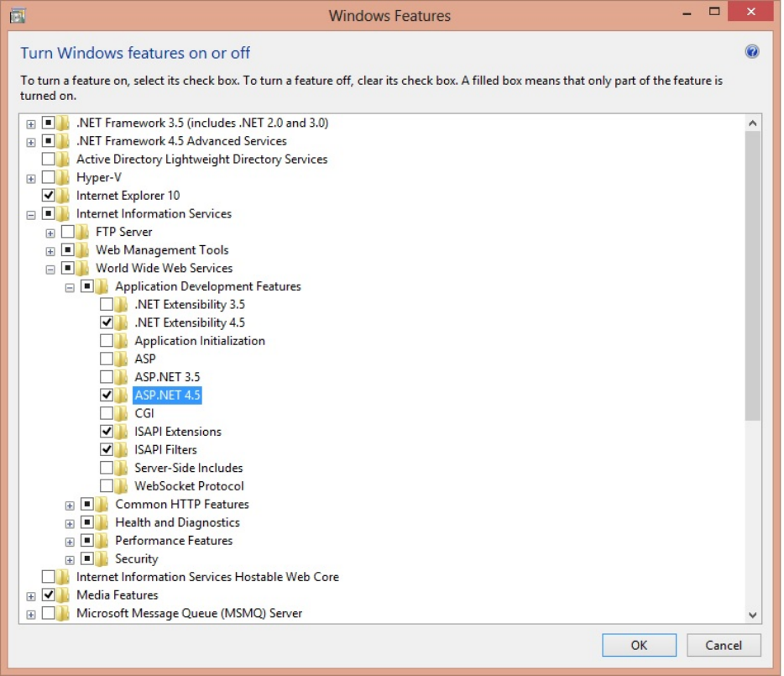Expand the Common HTTP Features node
The image size is (784, 676).
pyautogui.click(x=70, y=506)
